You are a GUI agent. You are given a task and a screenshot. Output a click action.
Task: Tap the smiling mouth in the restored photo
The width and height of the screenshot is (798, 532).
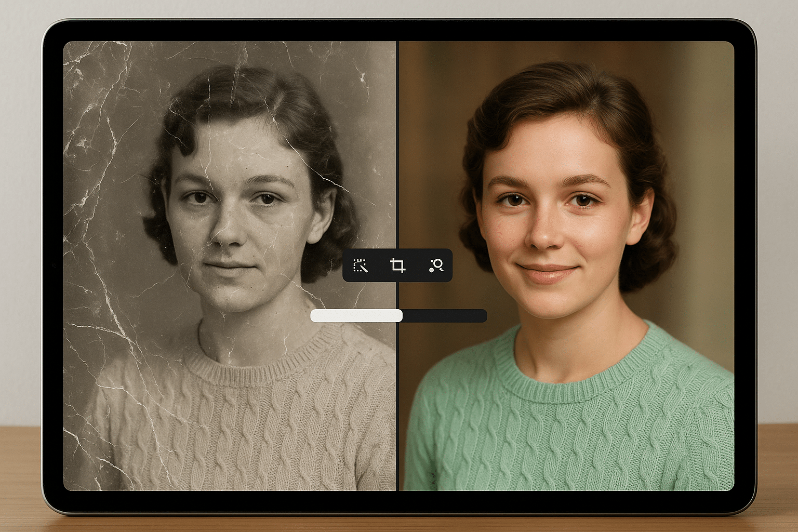[x=547, y=271]
